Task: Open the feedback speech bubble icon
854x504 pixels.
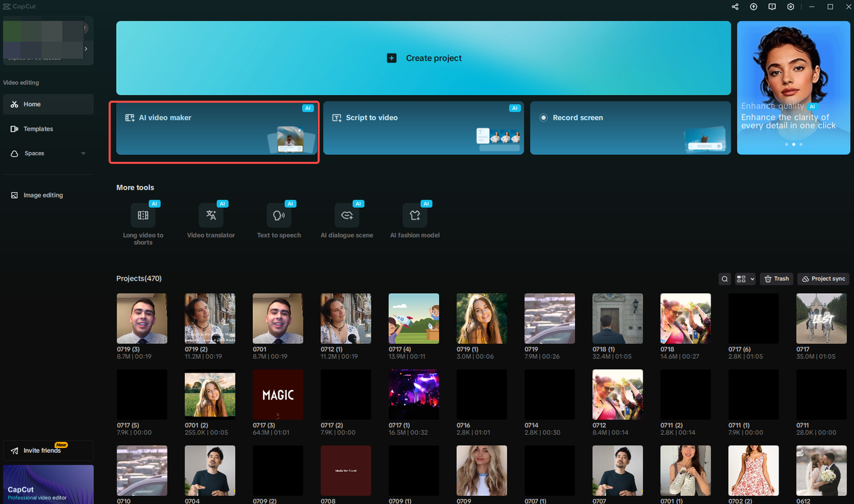Action: pyautogui.click(x=772, y=7)
